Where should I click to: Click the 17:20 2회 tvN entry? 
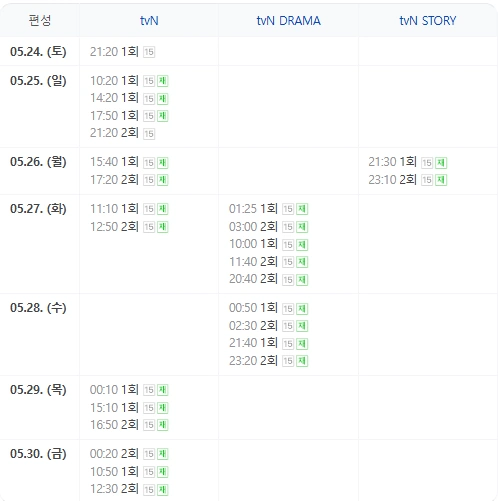coord(114,180)
